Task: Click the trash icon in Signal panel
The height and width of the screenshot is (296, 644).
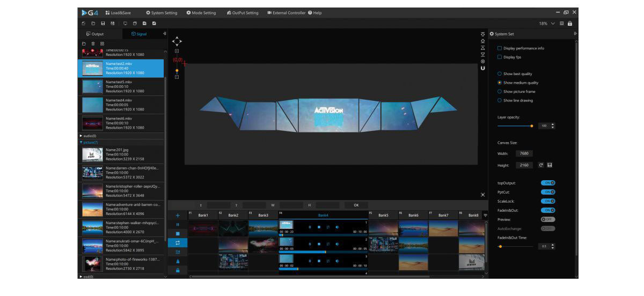Action: 93,43
